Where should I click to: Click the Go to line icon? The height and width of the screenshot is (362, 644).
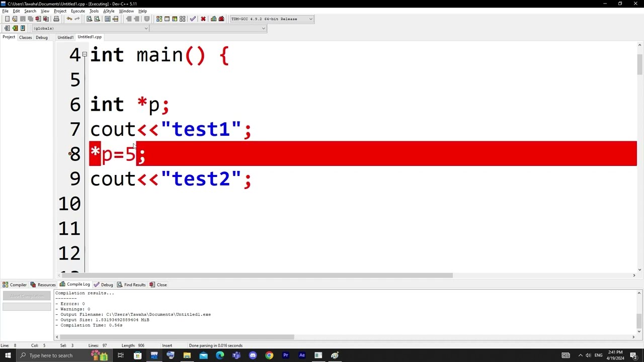coord(115,19)
